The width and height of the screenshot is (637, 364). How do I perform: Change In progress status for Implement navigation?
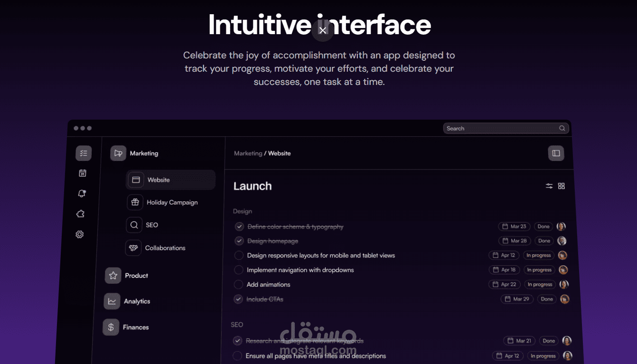(539, 270)
